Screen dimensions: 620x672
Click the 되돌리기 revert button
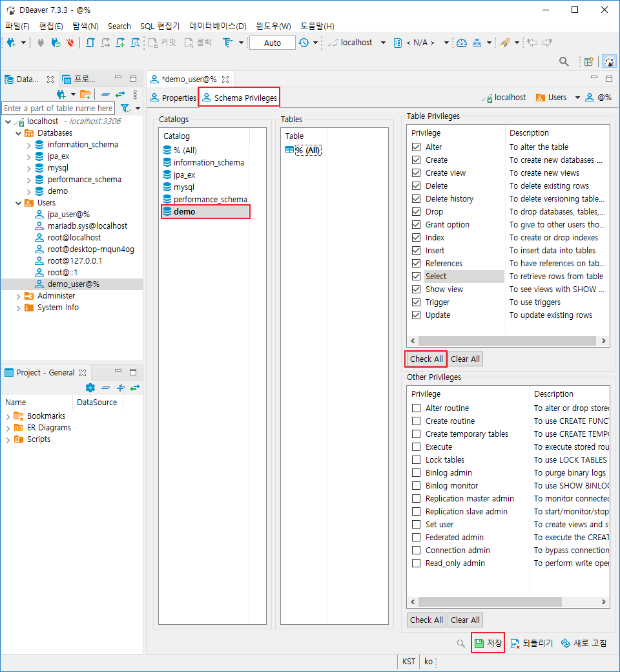point(532,643)
